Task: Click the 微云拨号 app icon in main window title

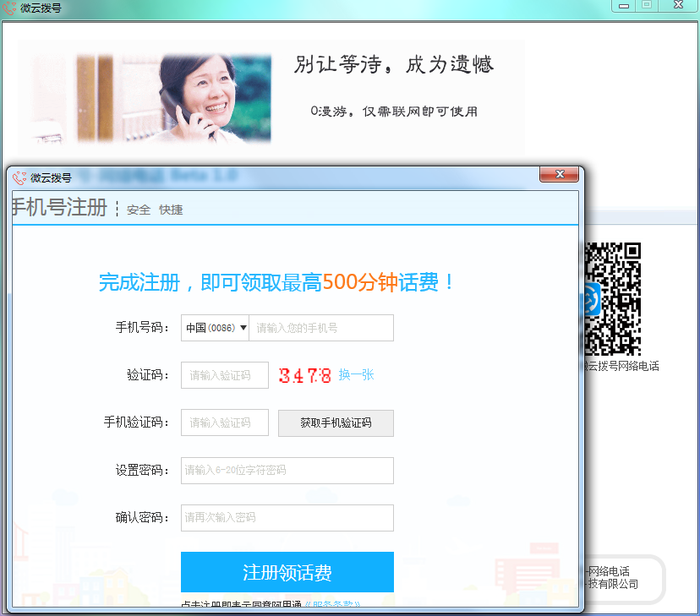Action: [x=9, y=8]
